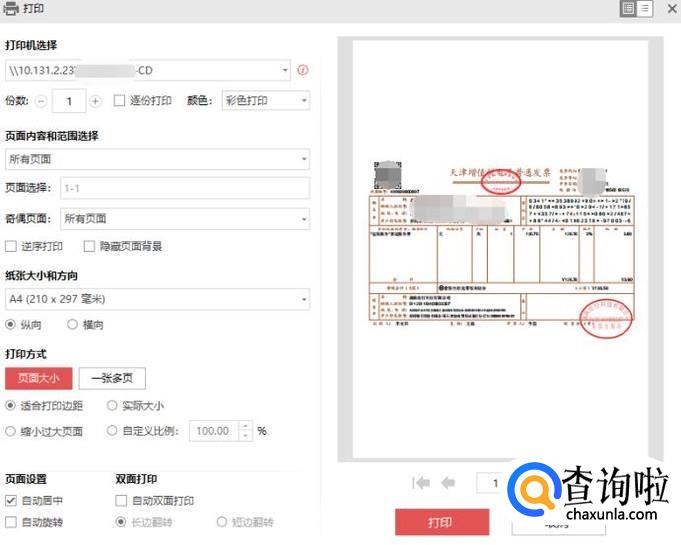This screenshot has width=681, height=545.
Task: Expand the 所有页面 page range dropdown
Action: (157, 159)
